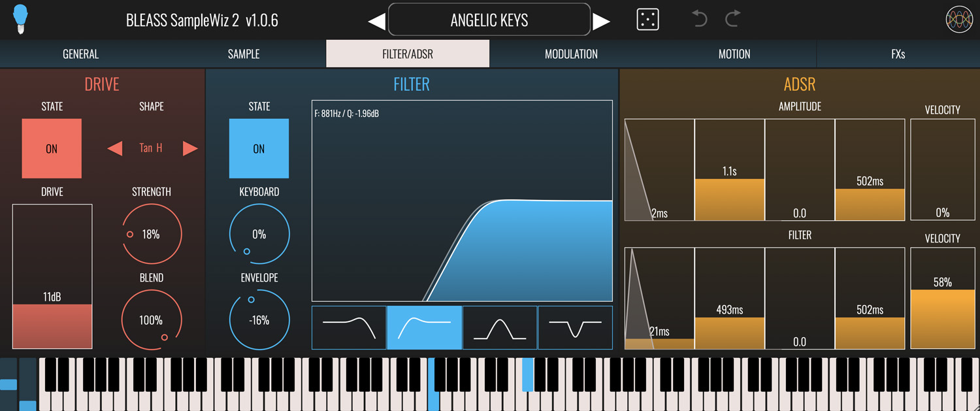Select the low-pass filter shape icon

pos(350,327)
